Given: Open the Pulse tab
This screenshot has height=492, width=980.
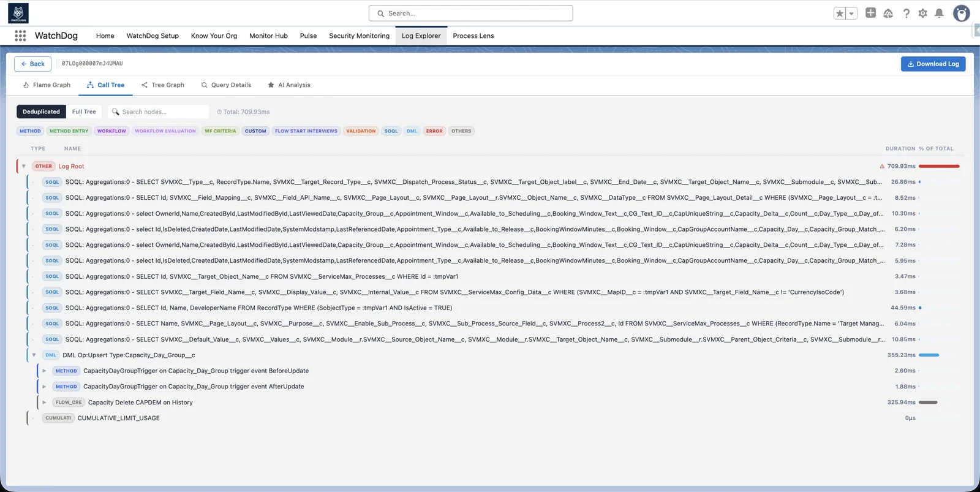Looking at the screenshot, I should [308, 36].
